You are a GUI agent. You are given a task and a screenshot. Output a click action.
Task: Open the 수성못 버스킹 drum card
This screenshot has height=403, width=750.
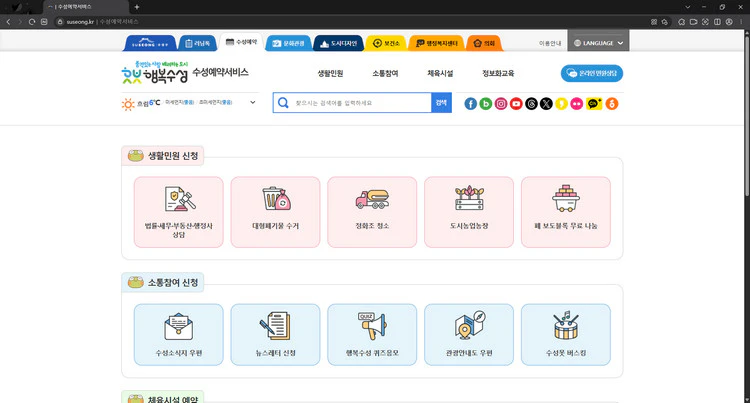point(566,335)
